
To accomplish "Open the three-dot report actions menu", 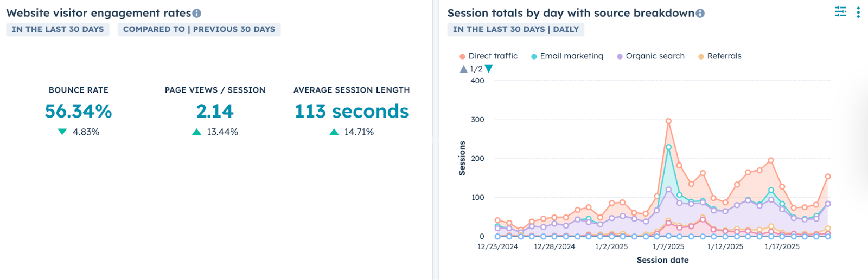I will tap(858, 12).
